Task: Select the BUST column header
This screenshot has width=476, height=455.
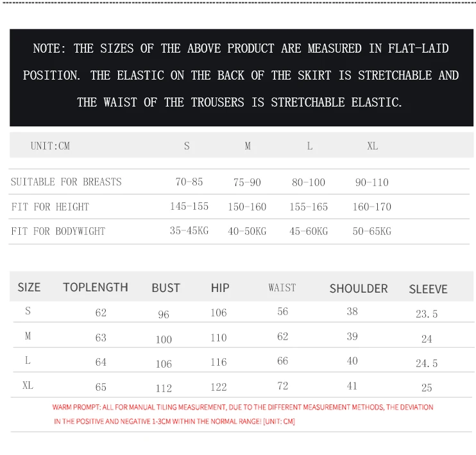Action: point(166,288)
